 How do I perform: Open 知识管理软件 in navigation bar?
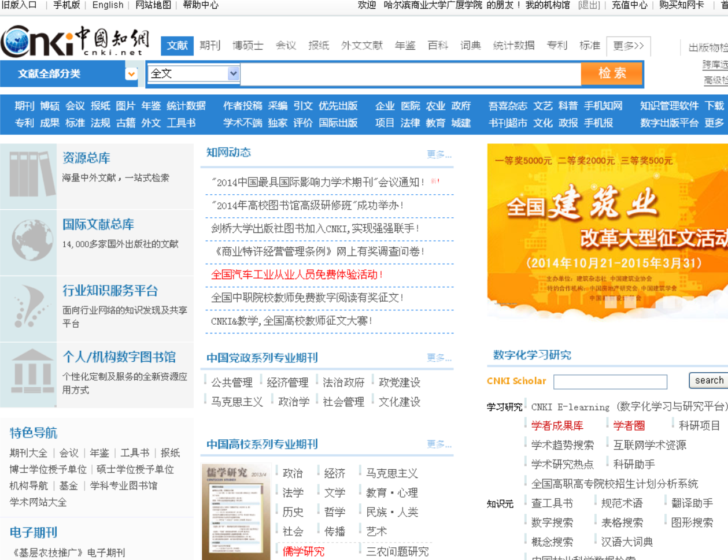click(670, 106)
